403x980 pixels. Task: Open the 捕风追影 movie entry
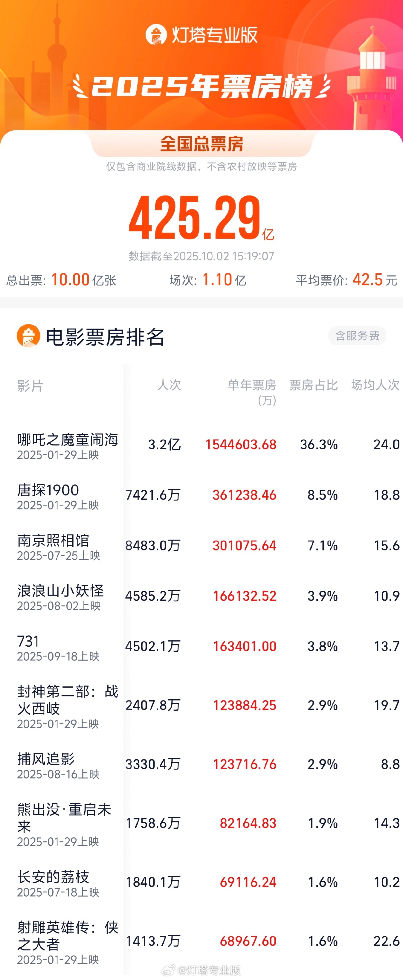point(46,759)
